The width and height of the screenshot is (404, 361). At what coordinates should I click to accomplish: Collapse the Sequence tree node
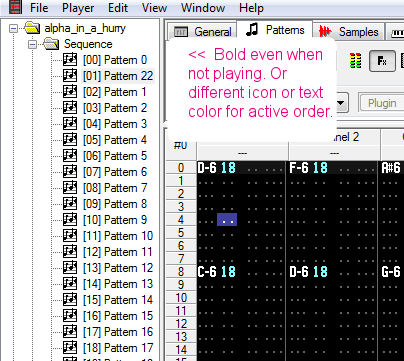click(x=33, y=44)
